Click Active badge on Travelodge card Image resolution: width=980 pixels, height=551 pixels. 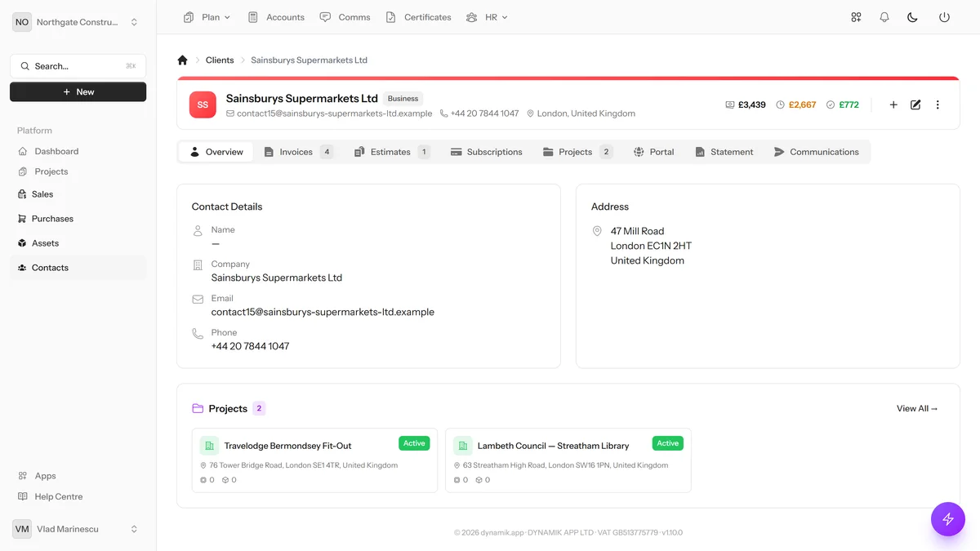pyautogui.click(x=414, y=443)
